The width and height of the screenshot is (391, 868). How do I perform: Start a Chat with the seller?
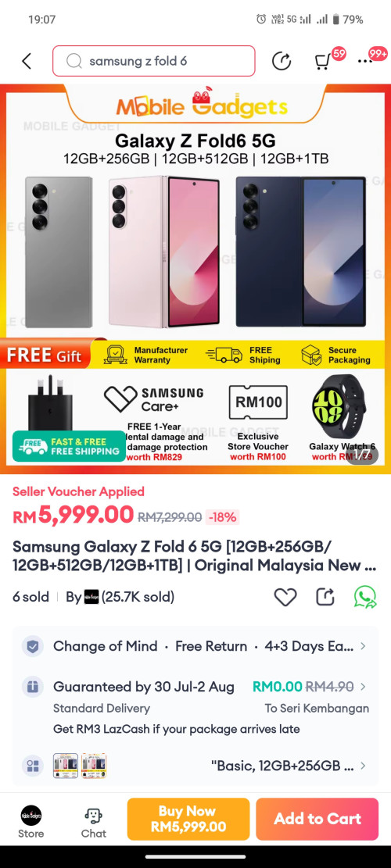pyautogui.click(x=94, y=823)
